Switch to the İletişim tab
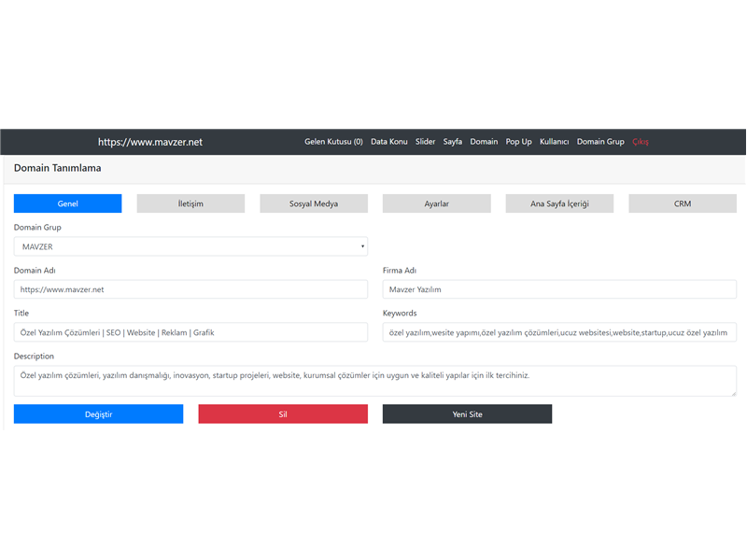This screenshot has width=747, height=560. [190, 203]
